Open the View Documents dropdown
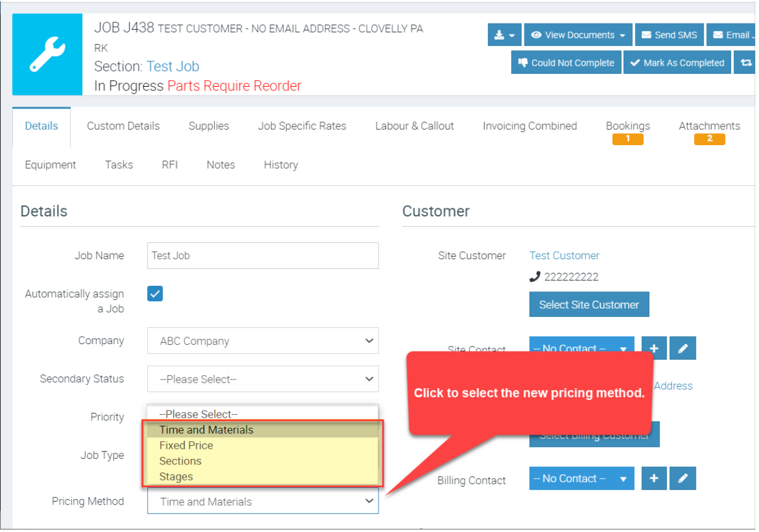 578,35
